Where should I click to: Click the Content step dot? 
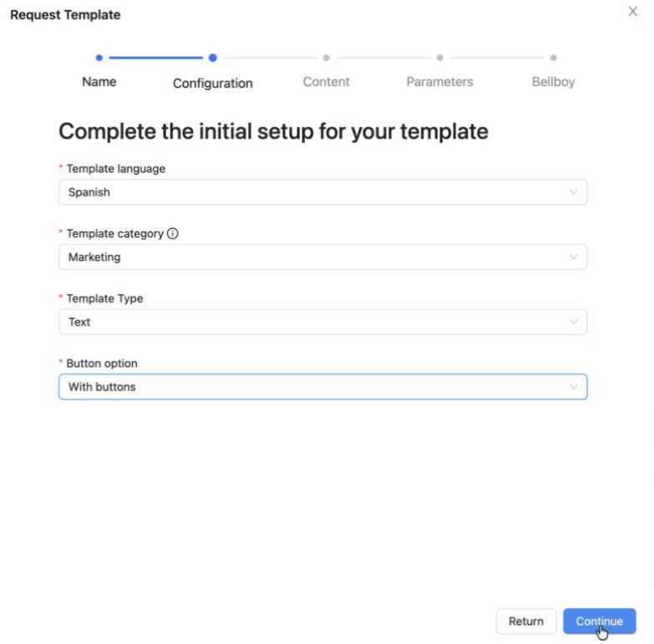(326, 58)
